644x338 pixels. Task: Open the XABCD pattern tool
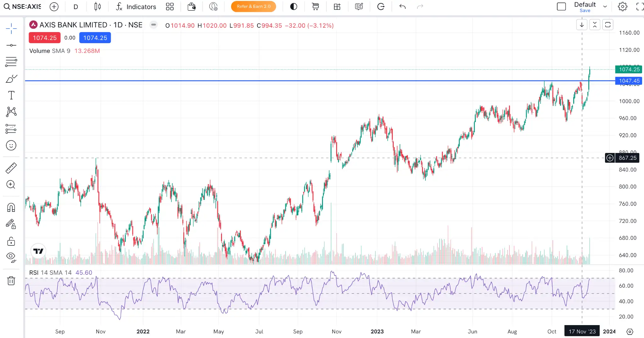click(11, 112)
